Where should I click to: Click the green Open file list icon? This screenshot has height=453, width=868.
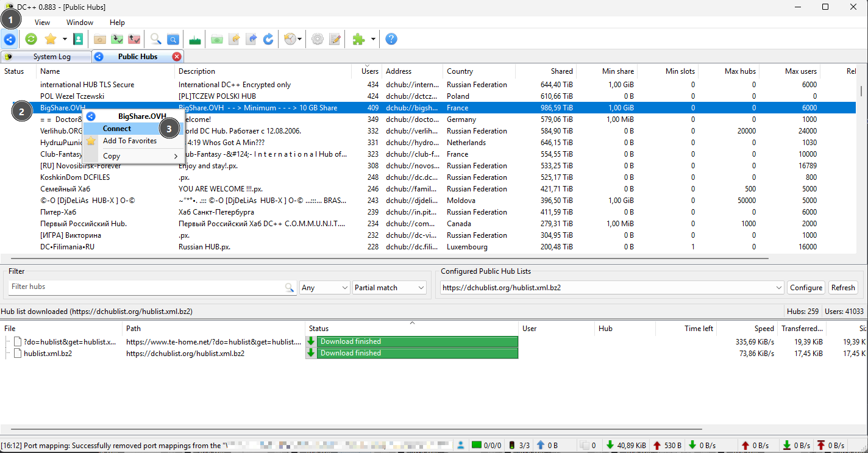[x=217, y=40]
